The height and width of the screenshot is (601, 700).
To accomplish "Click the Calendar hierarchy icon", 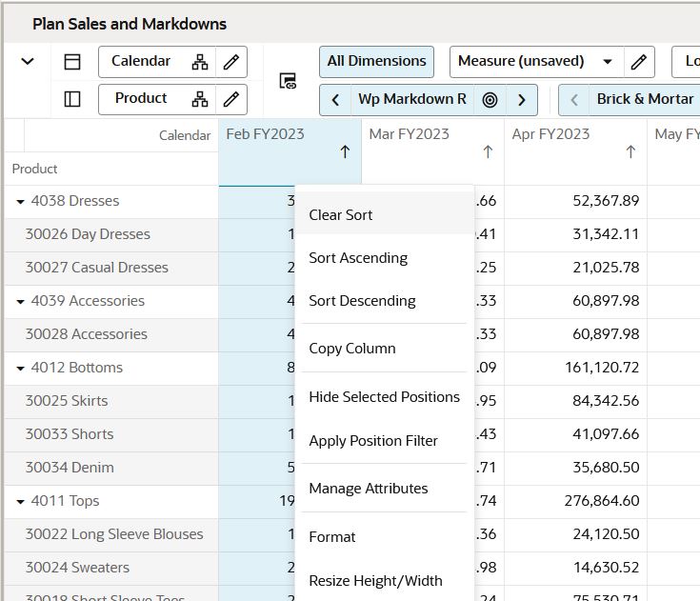I will pyautogui.click(x=199, y=62).
